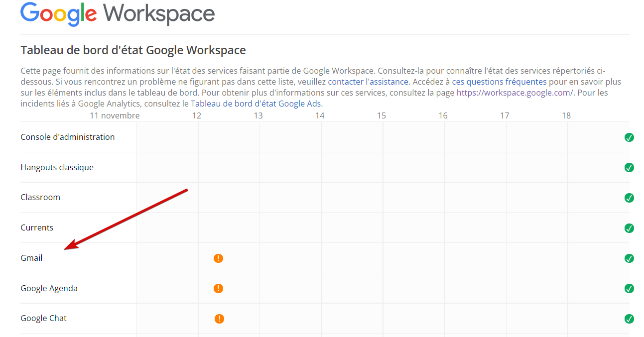
Task: Follow the https://workspace.google.com/ link
Action: coord(515,93)
